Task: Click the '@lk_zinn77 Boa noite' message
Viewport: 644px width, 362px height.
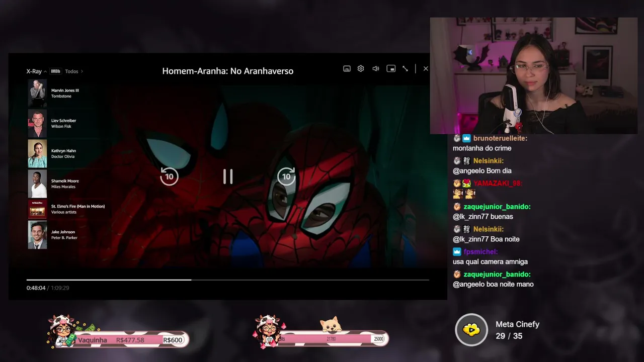Action: coord(486,239)
